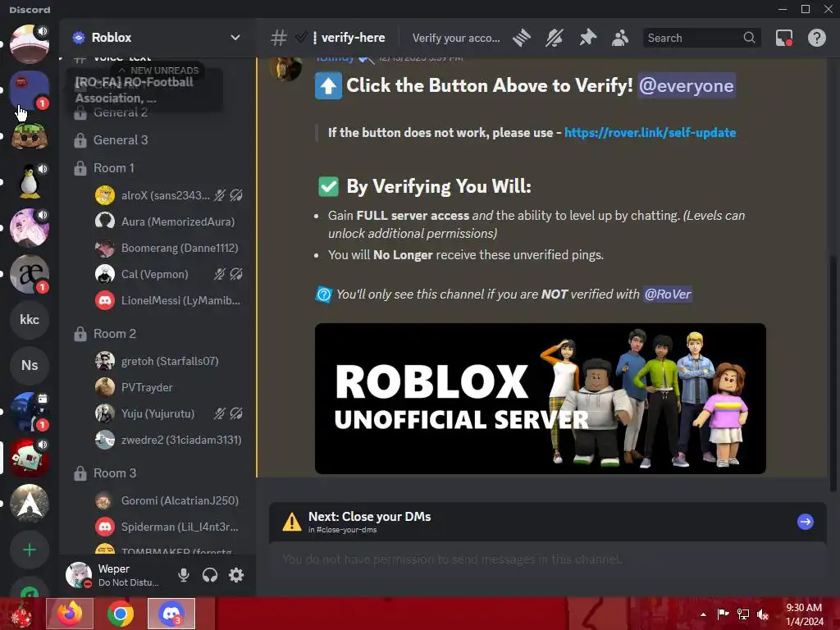Go to next step arrow Close your DMs
The height and width of the screenshot is (630, 840).
[806, 521]
